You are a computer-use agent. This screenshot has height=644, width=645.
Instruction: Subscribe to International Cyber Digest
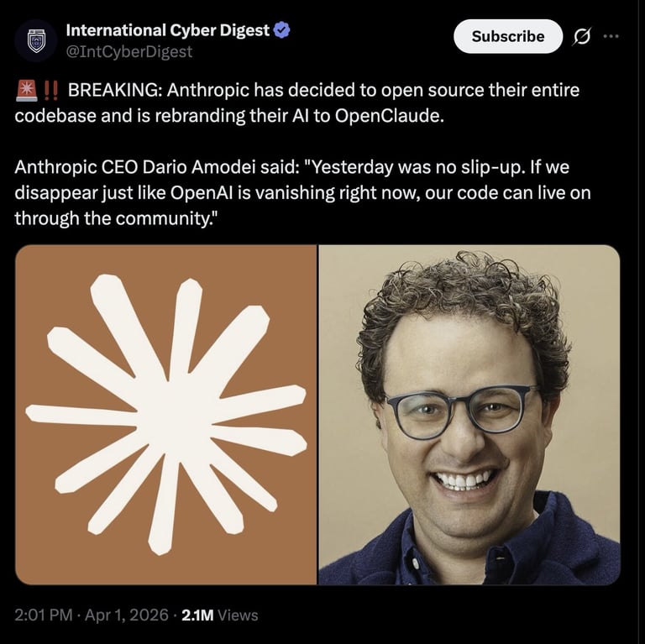[507, 36]
